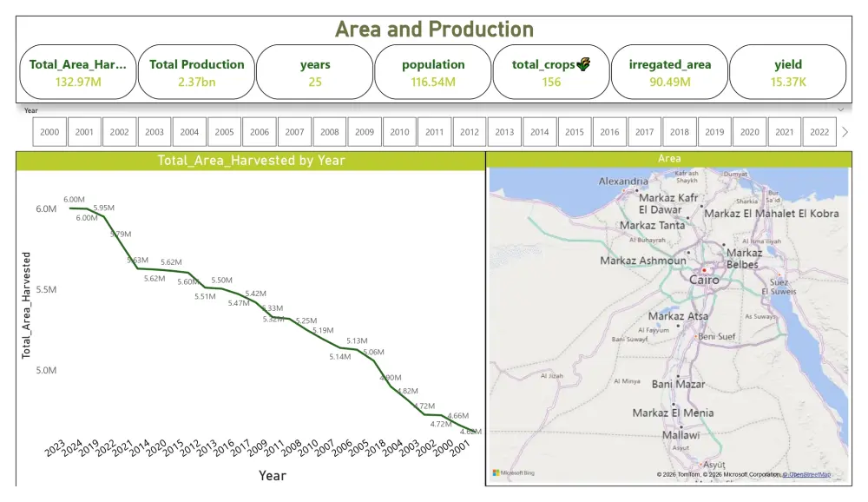Click Markaz Atsa on the map

[x=678, y=316]
